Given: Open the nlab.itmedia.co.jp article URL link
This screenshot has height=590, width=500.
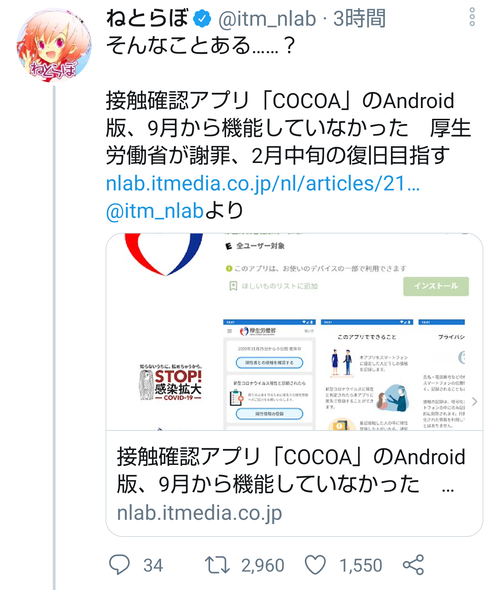Looking at the screenshot, I should tap(263, 184).
